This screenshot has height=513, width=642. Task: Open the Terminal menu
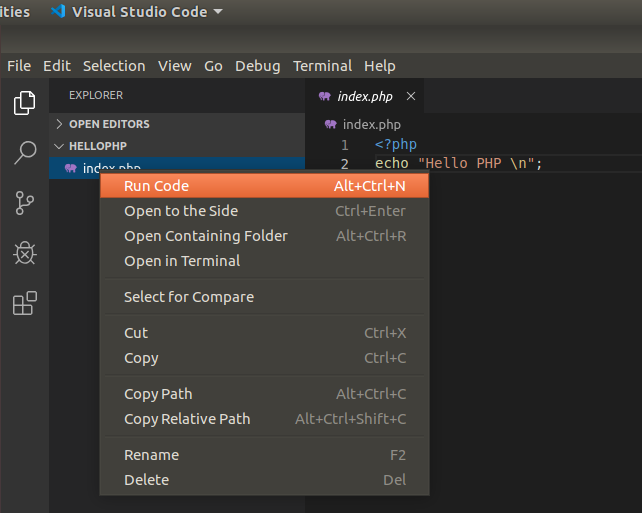[322, 66]
